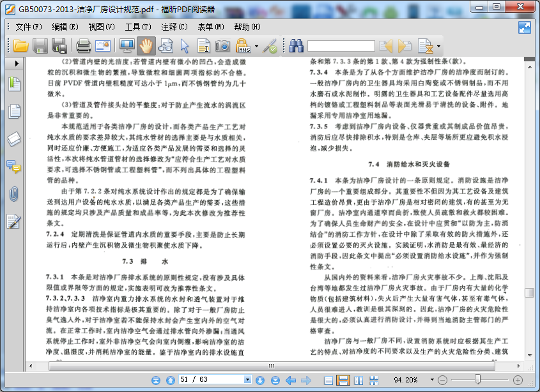Open the Layers panel in sidebar
The width and height of the screenshot is (540, 392).
13,139
